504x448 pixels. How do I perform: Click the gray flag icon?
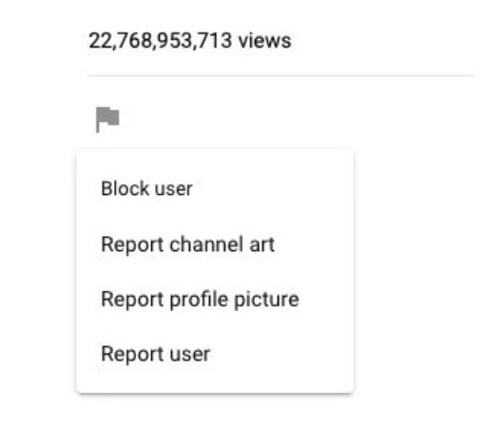107,119
